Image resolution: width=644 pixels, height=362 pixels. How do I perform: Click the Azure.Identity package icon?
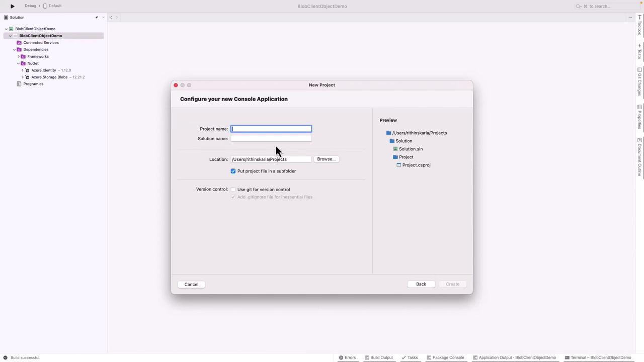tap(27, 70)
